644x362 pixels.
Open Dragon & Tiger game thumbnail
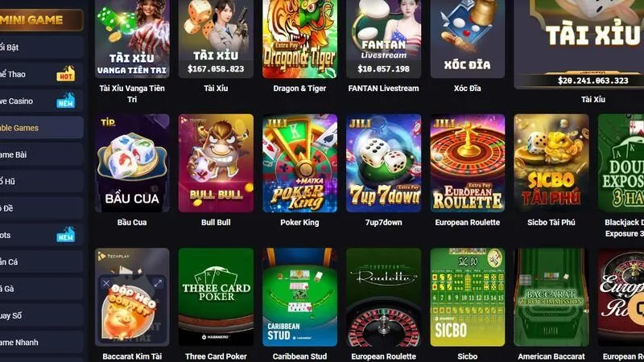(x=299, y=39)
